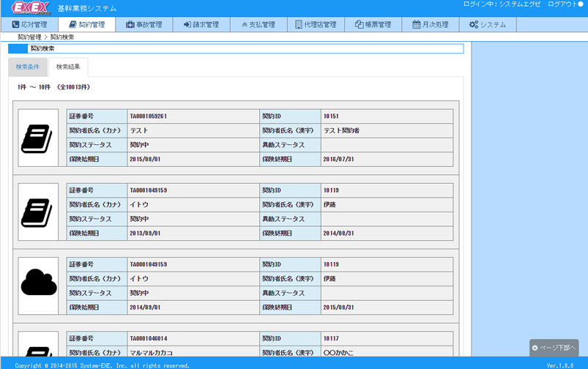Open the 代理店管理 menu
The width and height of the screenshot is (588, 369).
pyautogui.click(x=316, y=25)
